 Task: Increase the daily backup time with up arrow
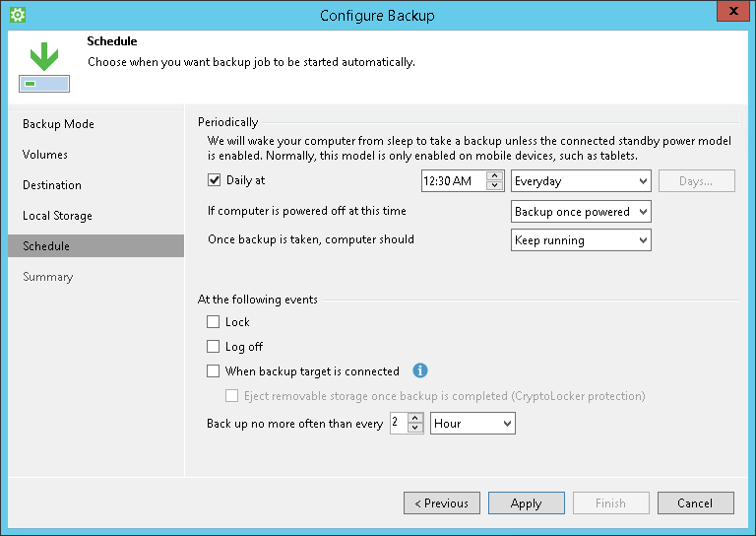[495, 176]
